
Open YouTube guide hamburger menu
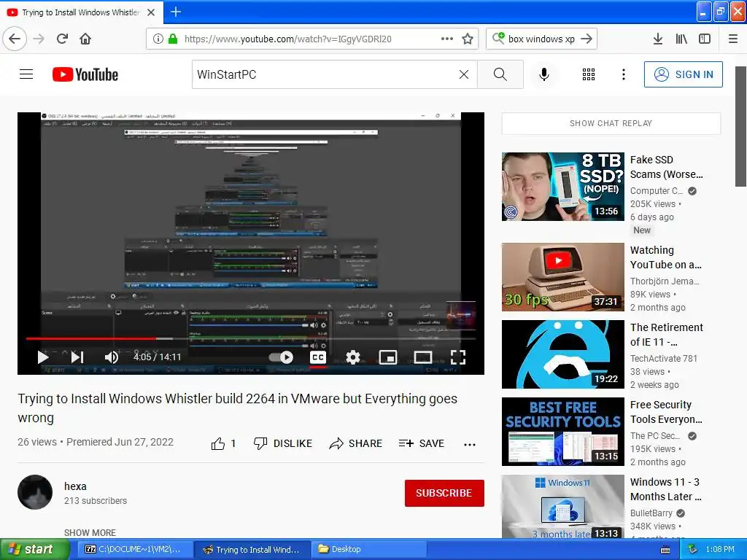point(26,74)
